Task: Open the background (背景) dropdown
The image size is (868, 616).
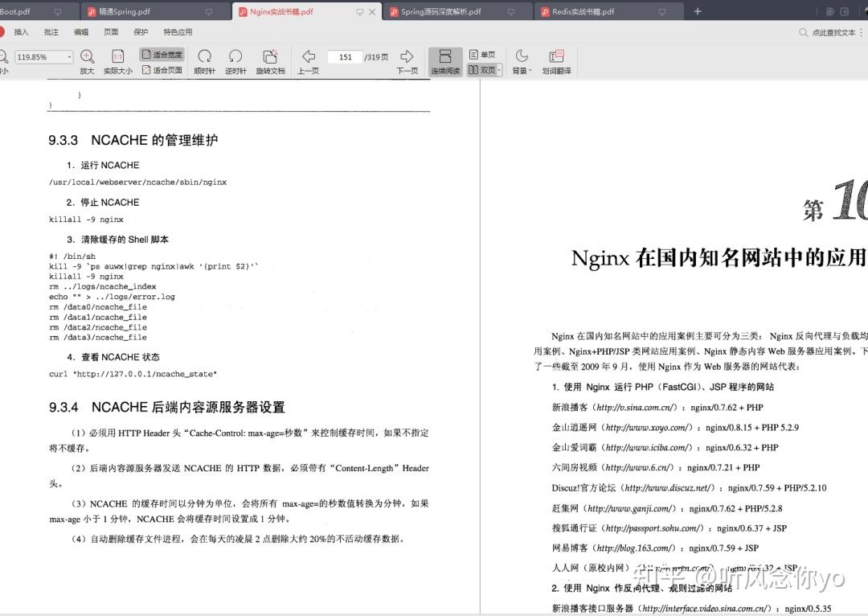Action: click(x=522, y=61)
